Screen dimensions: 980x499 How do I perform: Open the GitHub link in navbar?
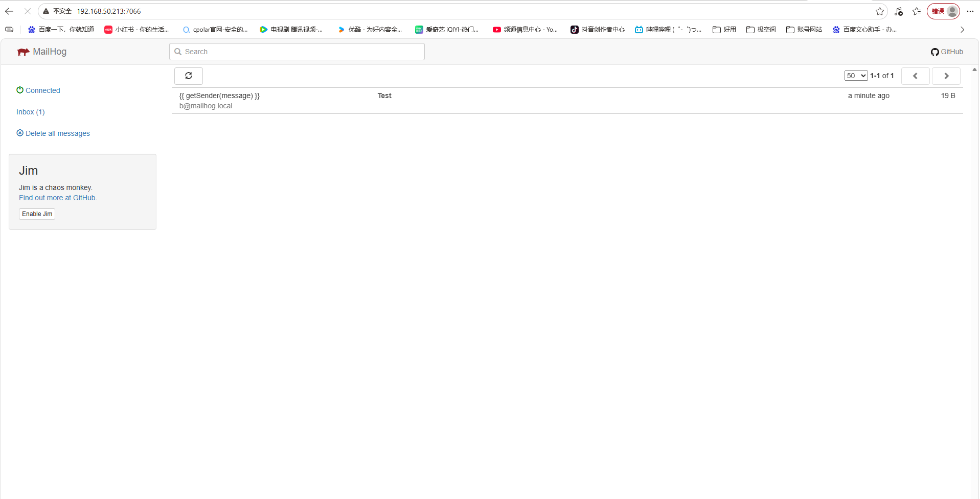point(947,52)
